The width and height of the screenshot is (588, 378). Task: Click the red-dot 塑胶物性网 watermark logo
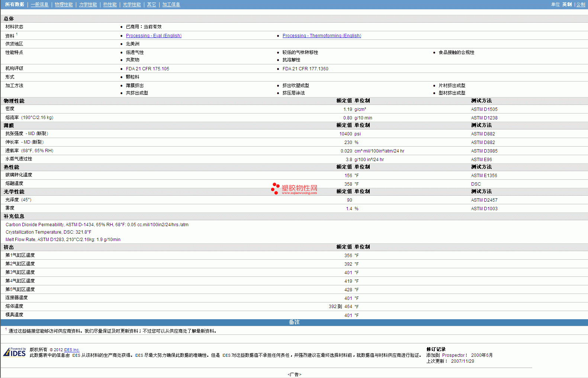click(x=294, y=189)
